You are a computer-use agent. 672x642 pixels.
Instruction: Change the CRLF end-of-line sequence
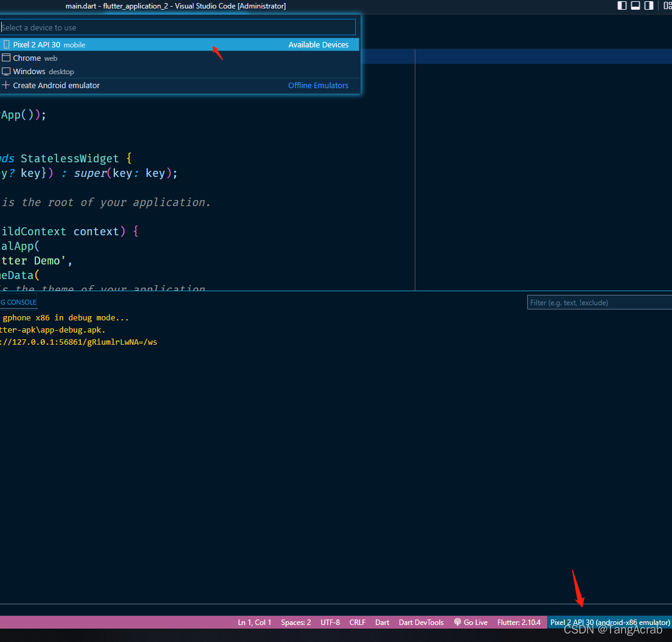357,623
